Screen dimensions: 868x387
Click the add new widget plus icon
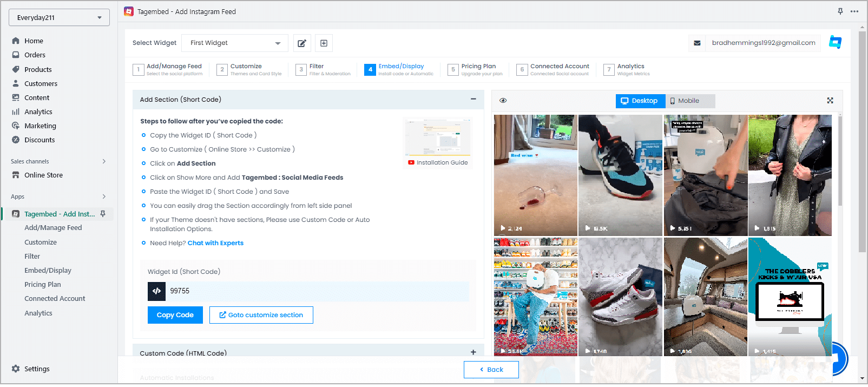324,43
